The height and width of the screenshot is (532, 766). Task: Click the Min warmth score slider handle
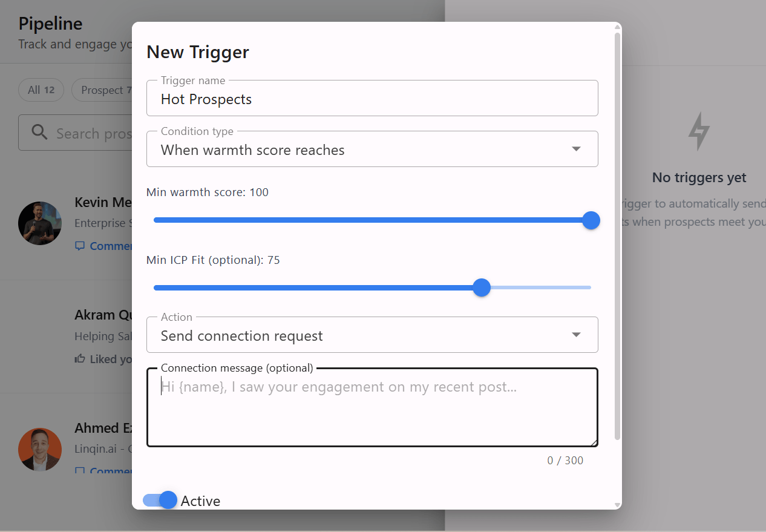[x=591, y=220]
